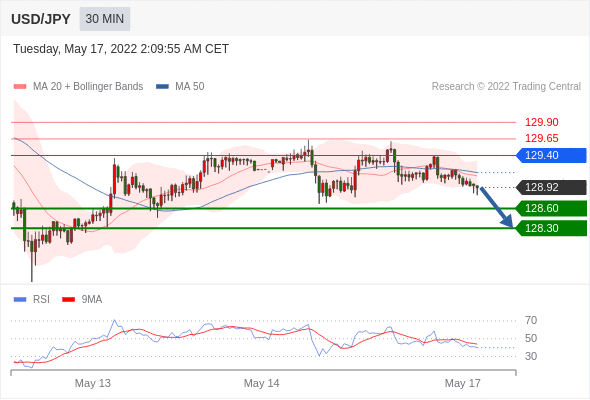This screenshot has height=400, width=590.
Task: Select the blue 129.40 pivot price tag
Action: (551, 155)
